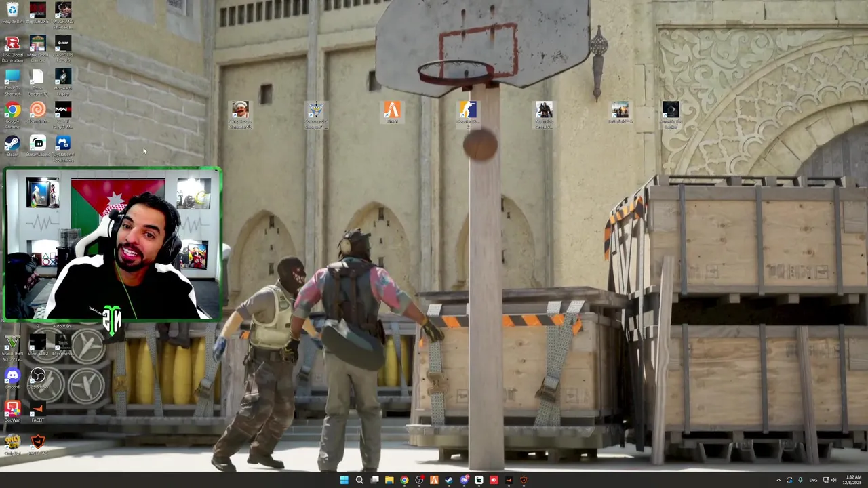Open the taskbar volume control
This screenshot has width=868, height=488.
coord(833,480)
